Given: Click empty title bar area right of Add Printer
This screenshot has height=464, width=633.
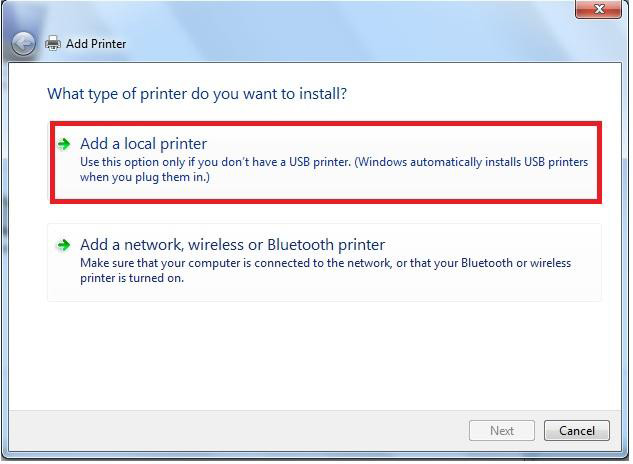Looking at the screenshot, I should pos(347,43).
